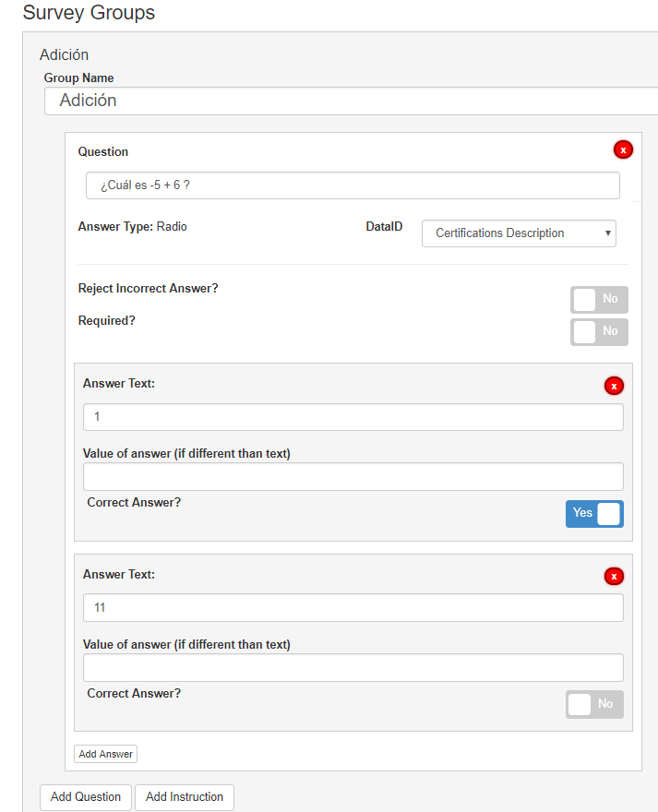
Task: Click second Value of answer field
Action: (353, 668)
